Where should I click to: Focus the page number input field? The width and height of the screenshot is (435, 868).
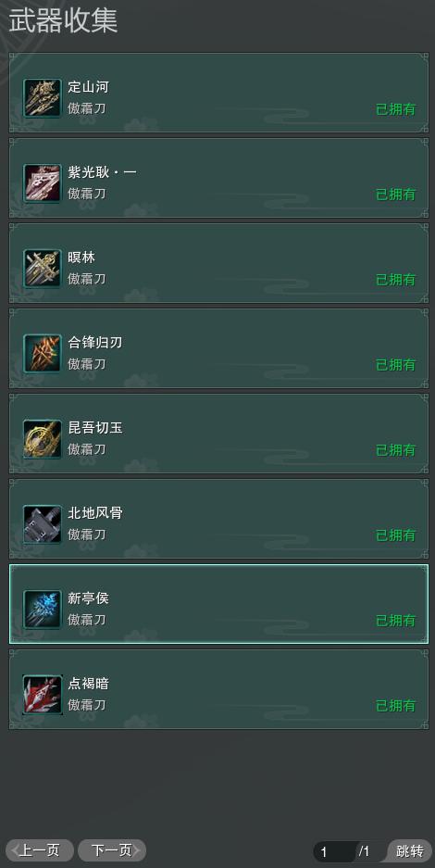click(335, 851)
